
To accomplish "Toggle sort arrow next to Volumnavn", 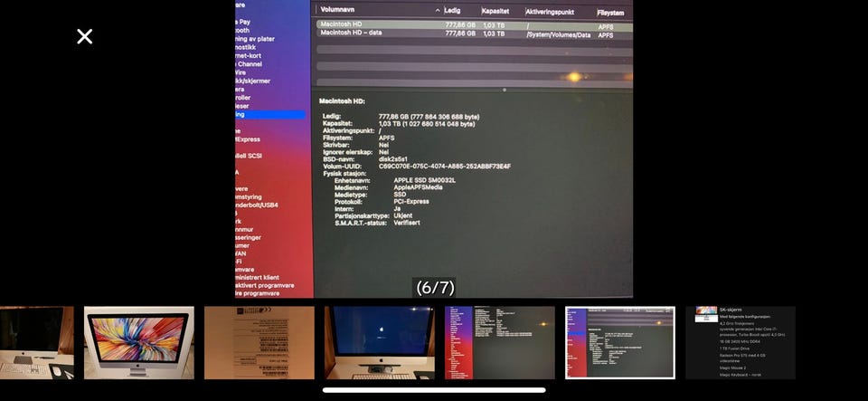I will point(438,11).
